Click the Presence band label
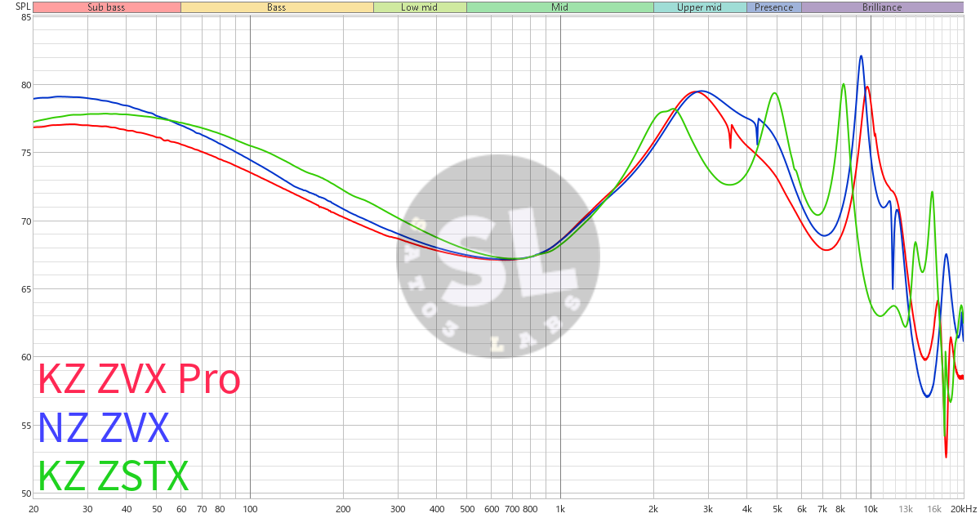980x518 pixels. (x=773, y=7)
